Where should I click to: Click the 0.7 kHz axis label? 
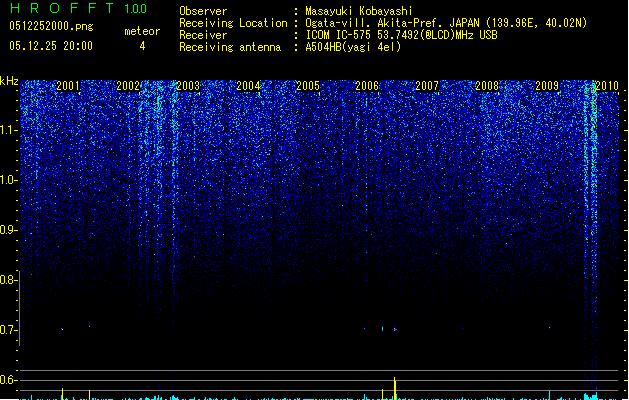tap(8, 330)
